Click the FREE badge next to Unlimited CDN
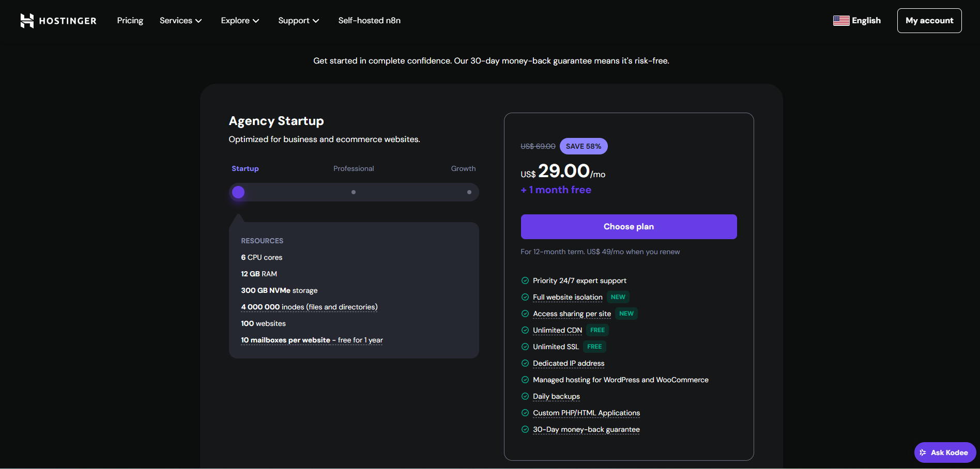The width and height of the screenshot is (980, 469). click(x=597, y=330)
